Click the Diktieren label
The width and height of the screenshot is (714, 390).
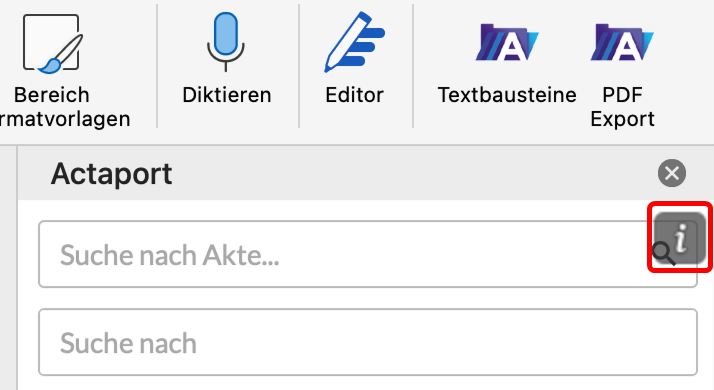(227, 95)
